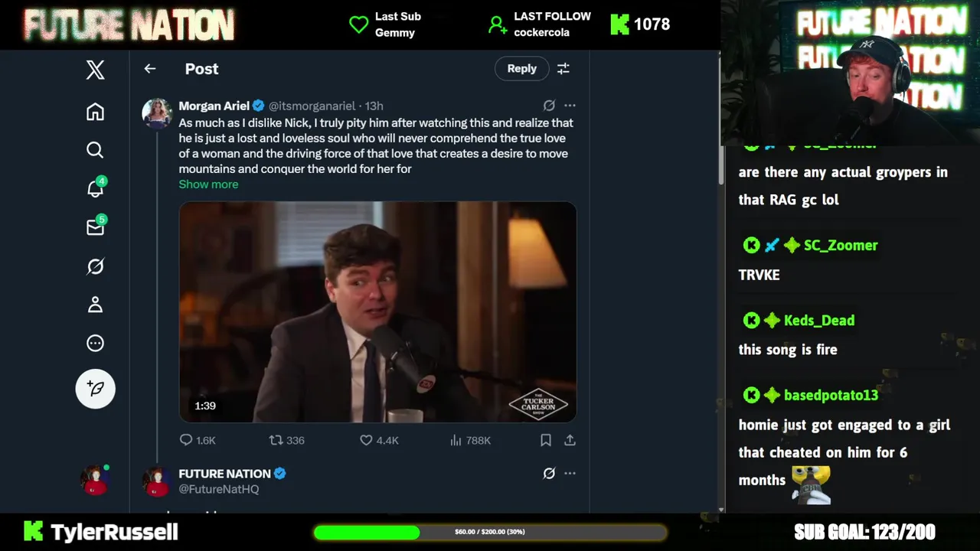The width and height of the screenshot is (980, 551).
Task: Click the compose post button
Action: [95, 389]
